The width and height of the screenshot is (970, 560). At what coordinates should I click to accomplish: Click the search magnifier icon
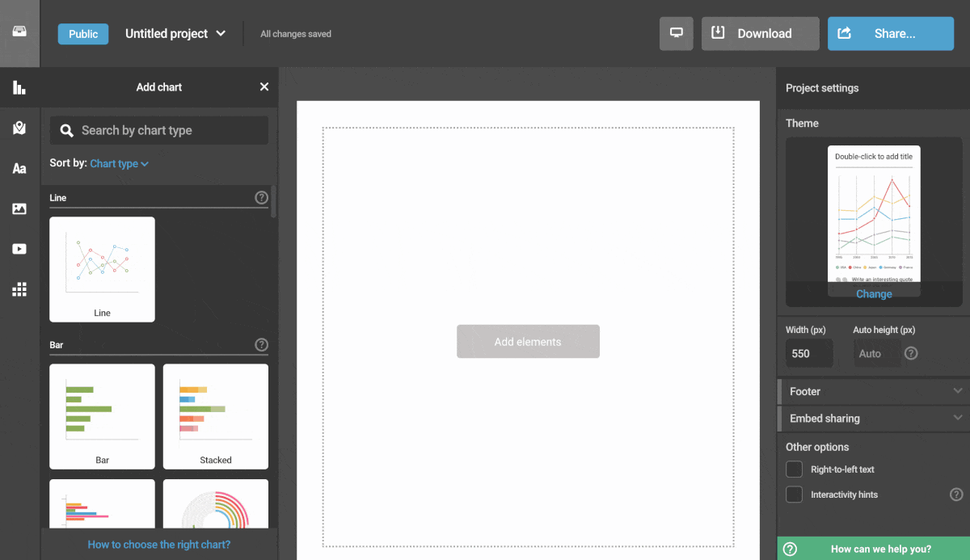click(x=67, y=130)
